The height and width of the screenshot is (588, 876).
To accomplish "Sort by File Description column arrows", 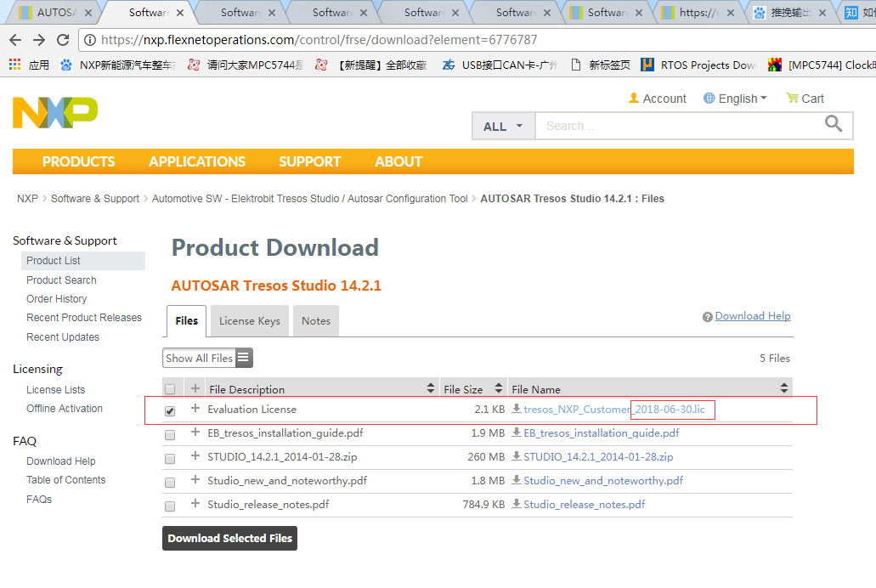I will [x=430, y=388].
